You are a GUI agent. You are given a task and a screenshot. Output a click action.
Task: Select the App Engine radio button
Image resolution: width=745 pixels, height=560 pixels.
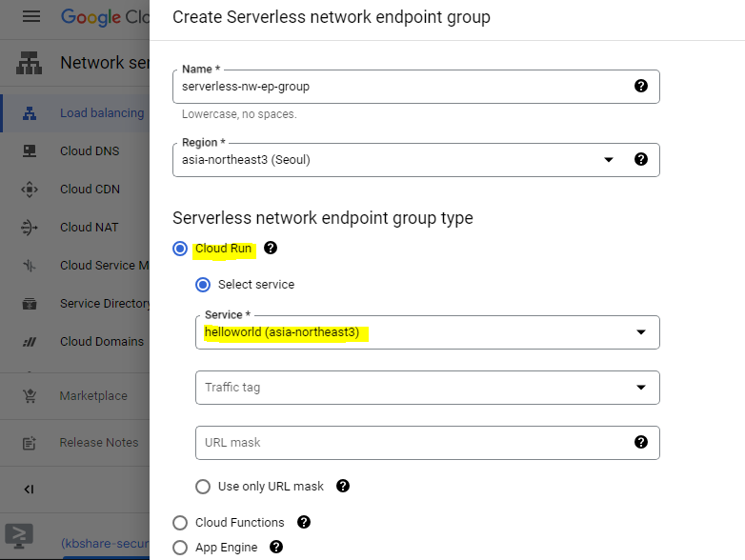(x=180, y=548)
